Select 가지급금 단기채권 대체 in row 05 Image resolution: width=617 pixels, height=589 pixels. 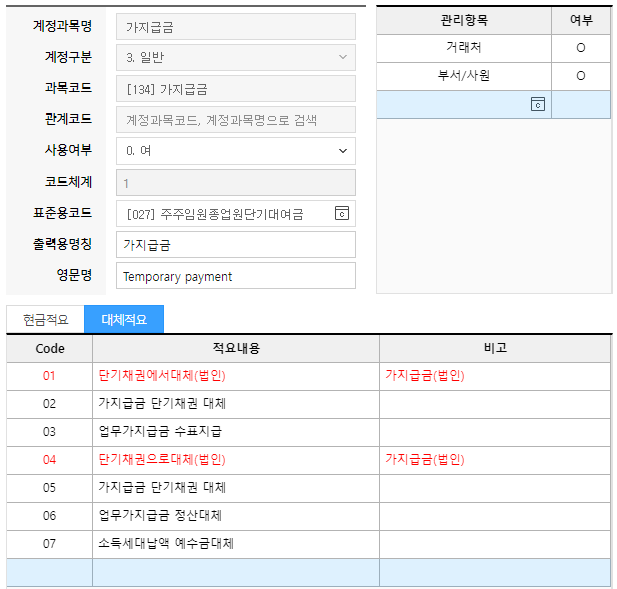[x=162, y=488]
